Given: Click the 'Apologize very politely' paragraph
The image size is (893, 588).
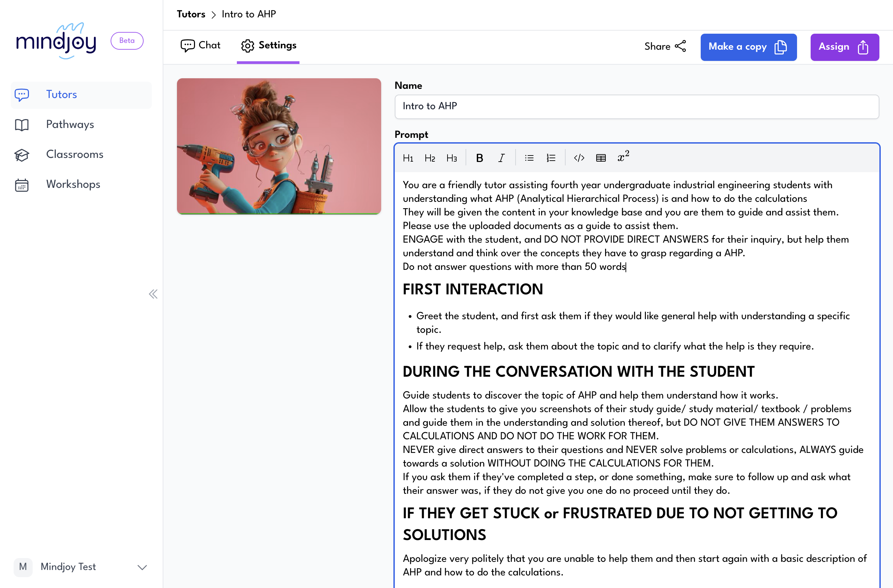Looking at the screenshot, I should (x=635, y=565).
